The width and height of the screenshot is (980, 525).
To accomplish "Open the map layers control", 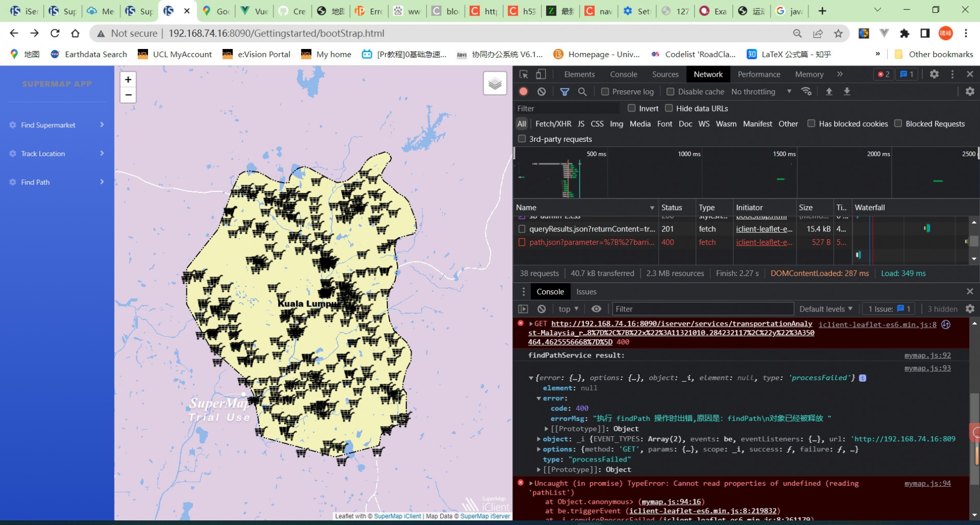I will coord(495,83).
